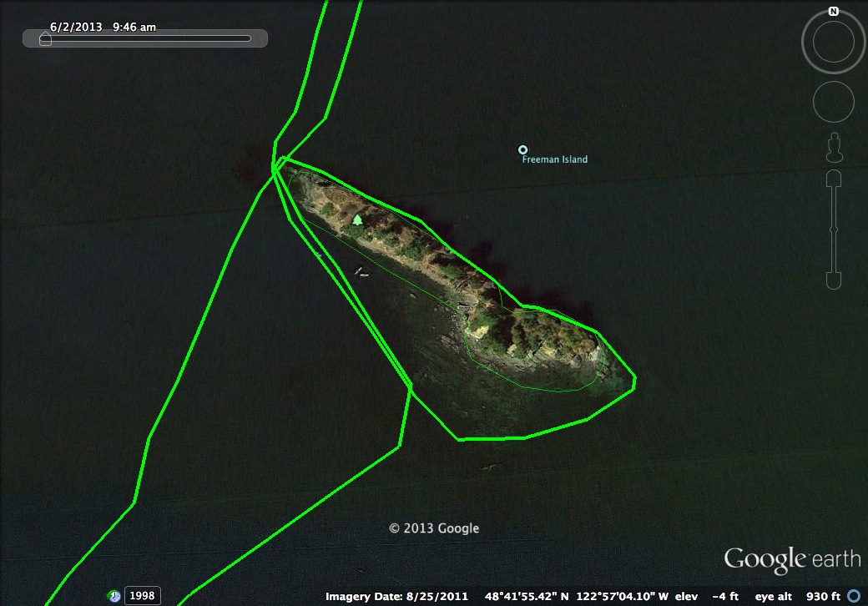
Task: Click the Google Earth logo
Action: 791,559
